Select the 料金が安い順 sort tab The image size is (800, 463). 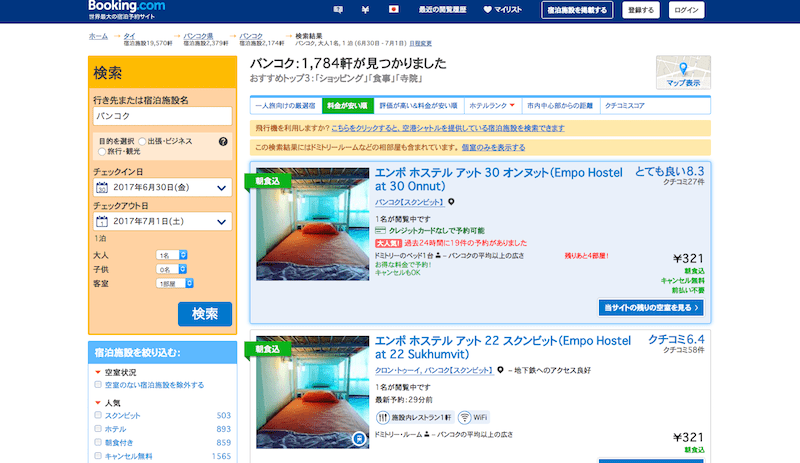tap(347, 106)
